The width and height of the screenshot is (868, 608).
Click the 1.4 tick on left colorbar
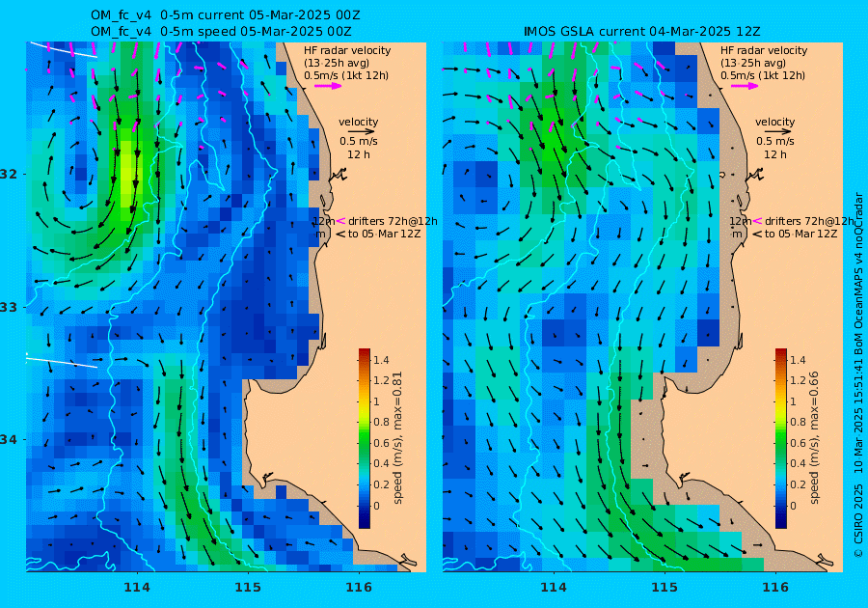[381, 360]
